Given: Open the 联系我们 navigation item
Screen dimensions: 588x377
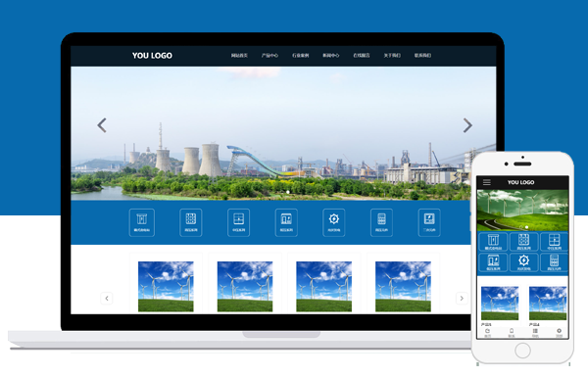Looking at the screenshot, I should pyautogui.click(x=422, y=56).
